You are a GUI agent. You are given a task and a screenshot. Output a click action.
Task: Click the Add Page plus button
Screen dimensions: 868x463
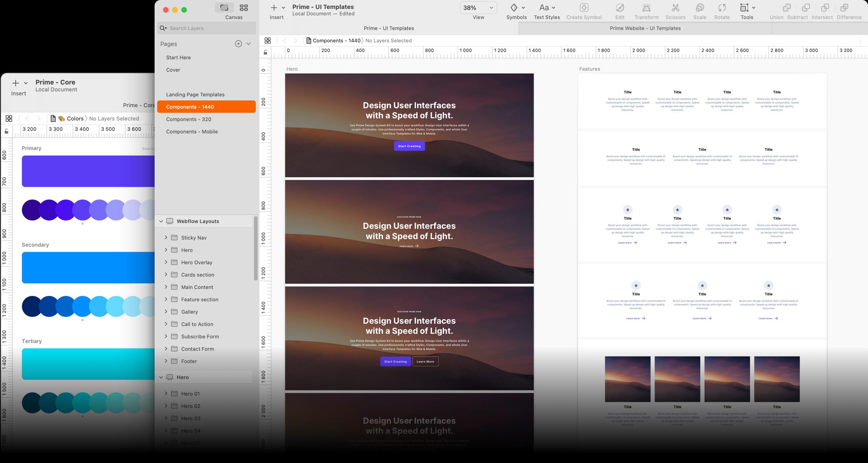point(238,44)
